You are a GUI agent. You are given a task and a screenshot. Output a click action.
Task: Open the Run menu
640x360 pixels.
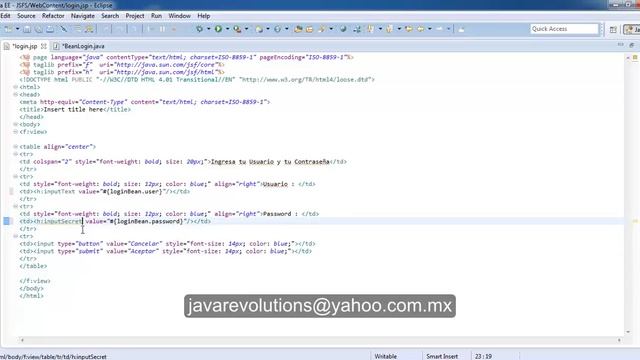[x=156, y=16]
